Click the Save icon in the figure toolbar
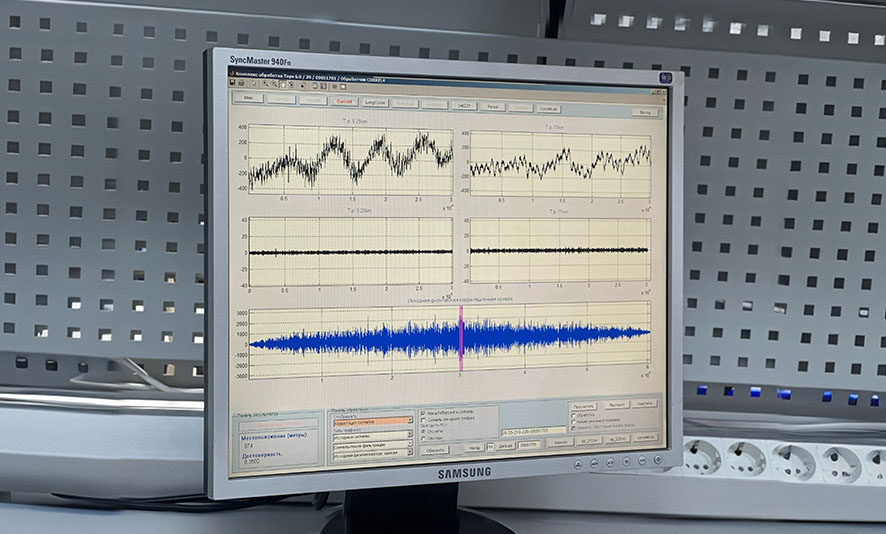The height and width of the screenshot is (534, 886). pos(230,84)
